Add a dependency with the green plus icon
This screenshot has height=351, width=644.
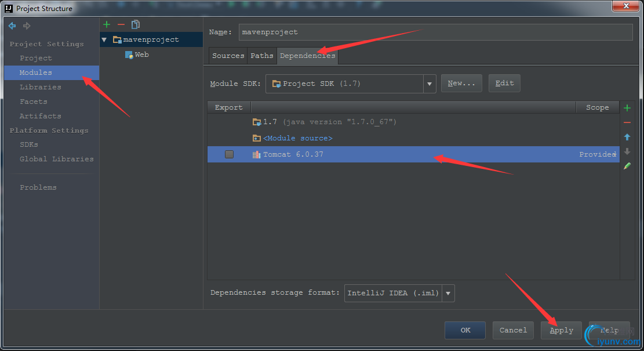pyautogui.click(x=627, y=108)
